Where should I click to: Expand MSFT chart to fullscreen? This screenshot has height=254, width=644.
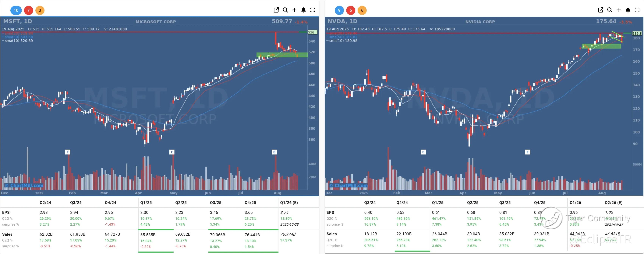[x=313, y=10]
